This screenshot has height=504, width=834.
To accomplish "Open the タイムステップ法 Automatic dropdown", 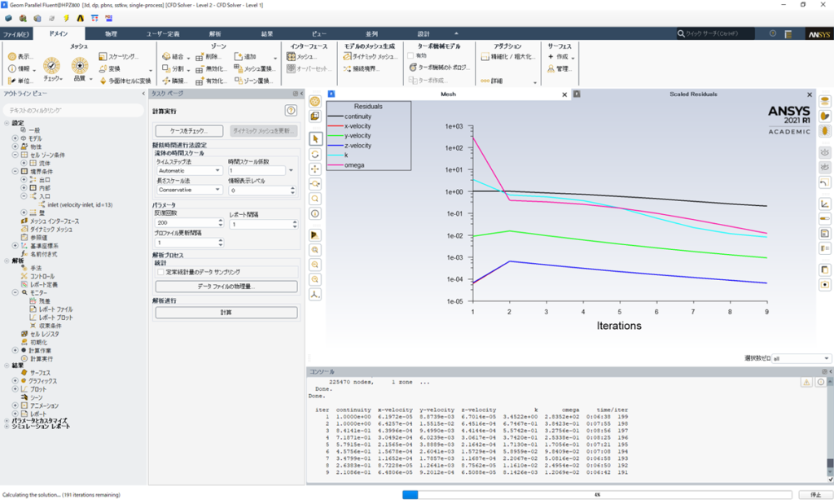I will [x=189, y=171].
